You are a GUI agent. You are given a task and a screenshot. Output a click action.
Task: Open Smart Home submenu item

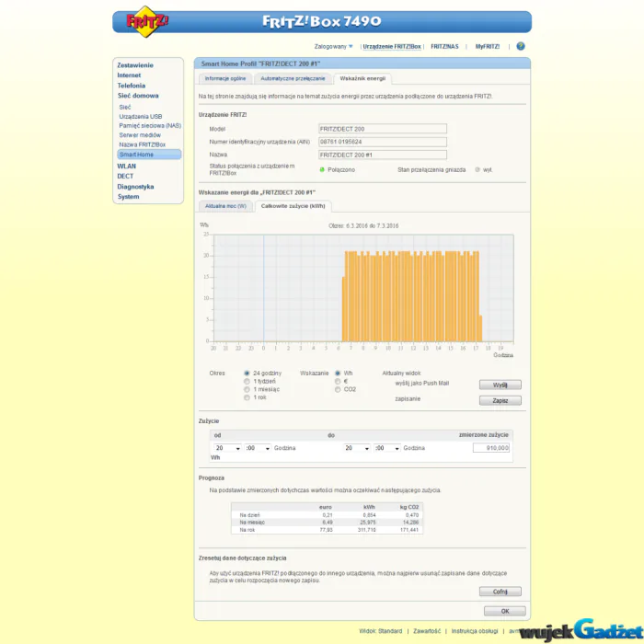coord(149,155)
